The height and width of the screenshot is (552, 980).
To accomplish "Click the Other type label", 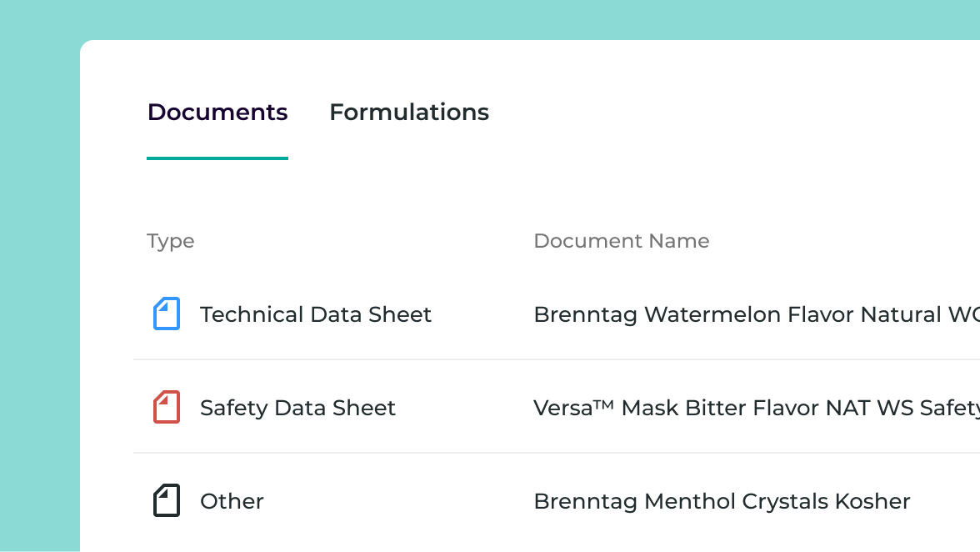I will point(232,501).
